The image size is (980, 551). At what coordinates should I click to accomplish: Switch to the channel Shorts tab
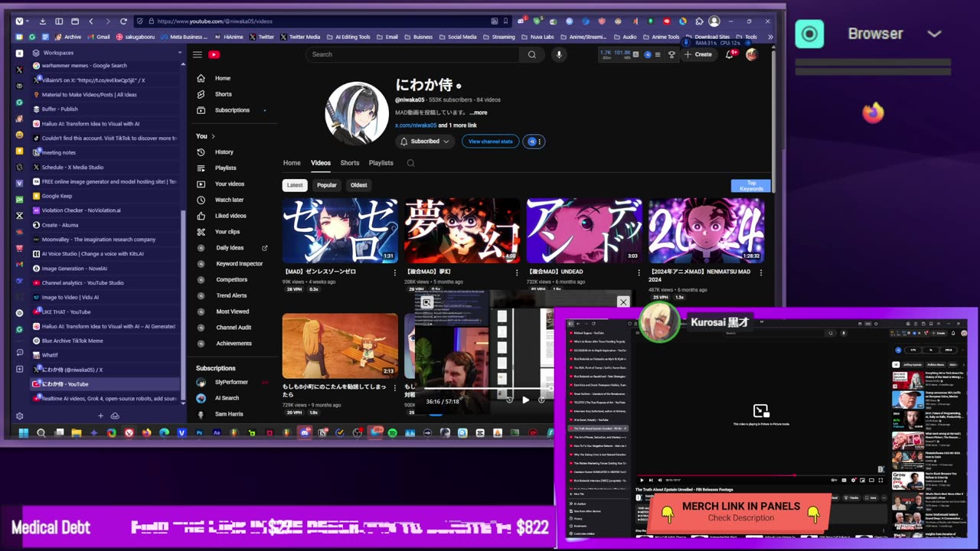350,163
